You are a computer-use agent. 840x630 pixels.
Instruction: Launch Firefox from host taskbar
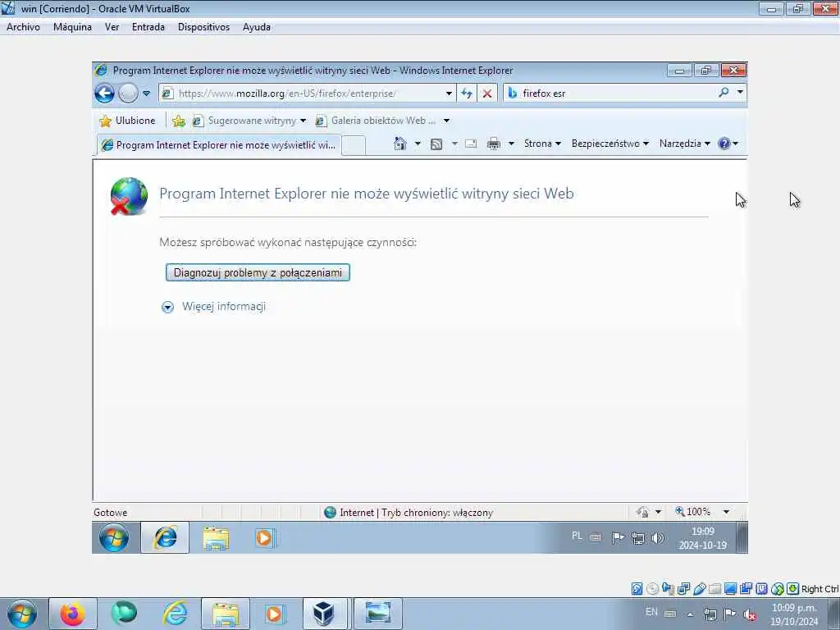click(x=73, y=614)
